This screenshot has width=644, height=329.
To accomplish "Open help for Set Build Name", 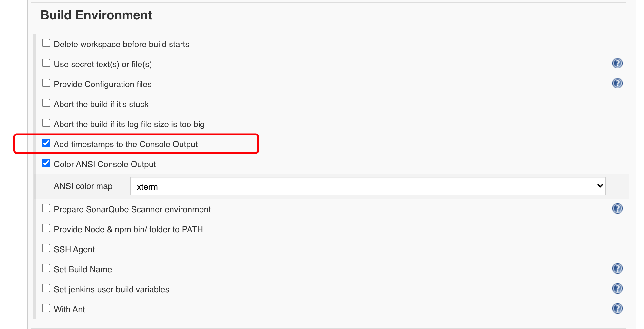I will 617,268.
